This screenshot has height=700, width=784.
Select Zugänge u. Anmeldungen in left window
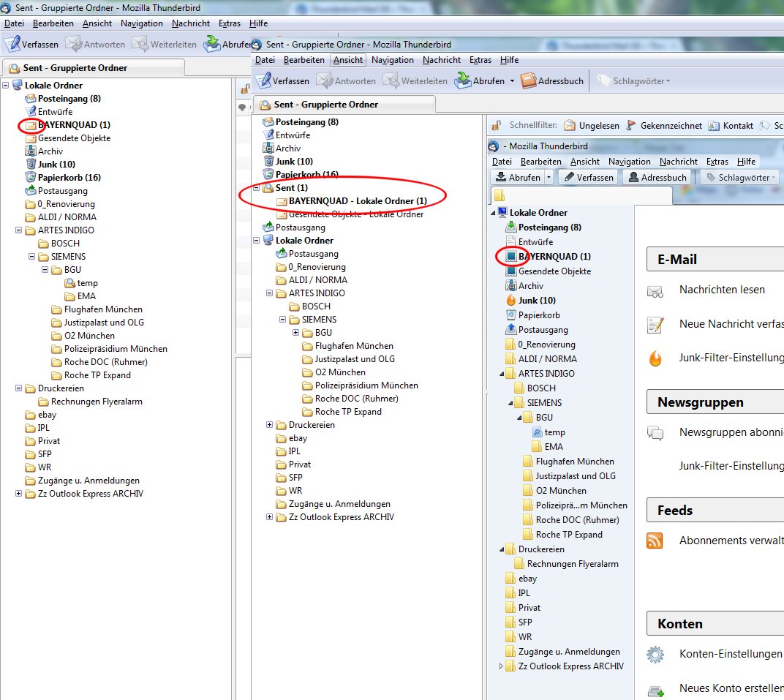coord(88,480)
